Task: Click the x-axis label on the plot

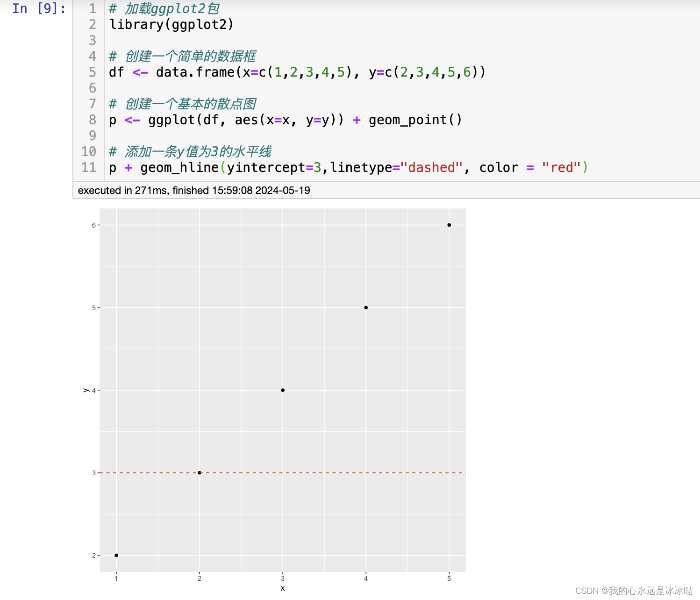Action: click(283, 588)
